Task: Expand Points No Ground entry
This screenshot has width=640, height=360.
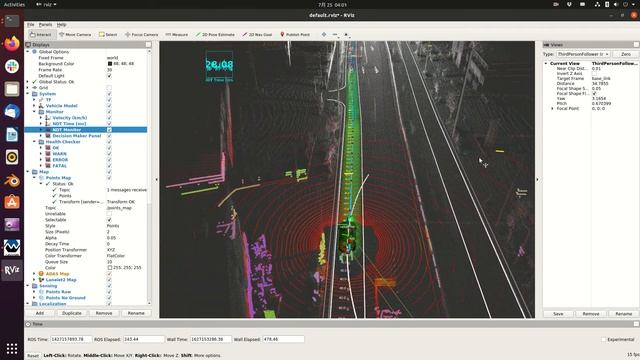Action: [35, 298]
